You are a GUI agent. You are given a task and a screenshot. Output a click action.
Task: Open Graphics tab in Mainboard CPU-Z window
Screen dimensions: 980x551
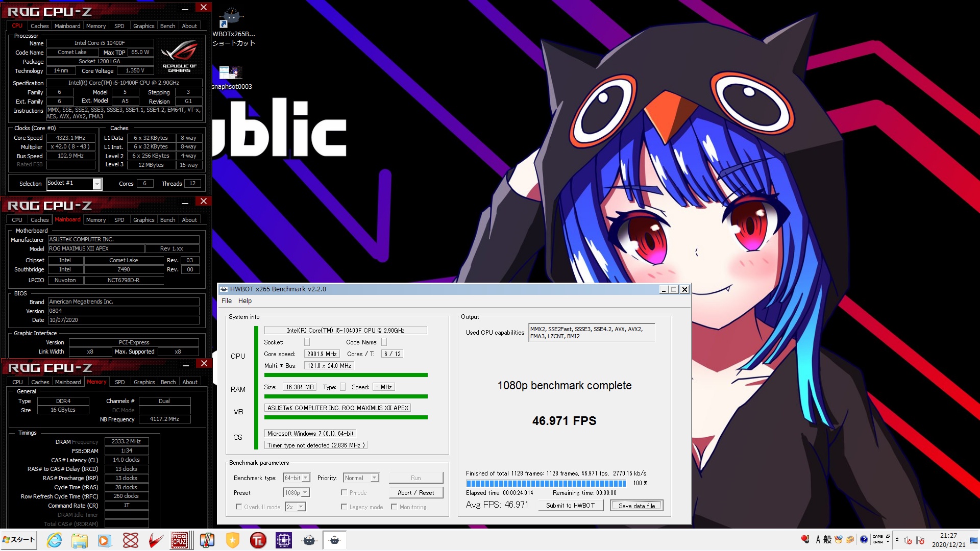143,220
